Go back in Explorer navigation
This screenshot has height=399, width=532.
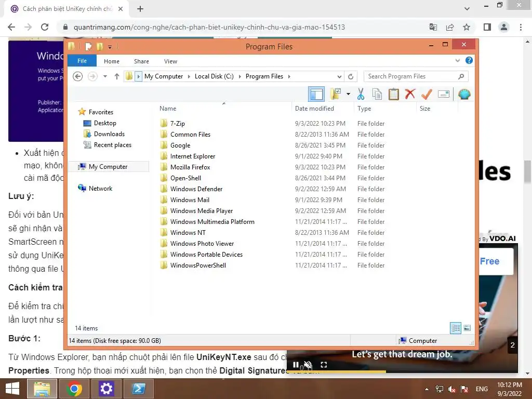(78, 76)
